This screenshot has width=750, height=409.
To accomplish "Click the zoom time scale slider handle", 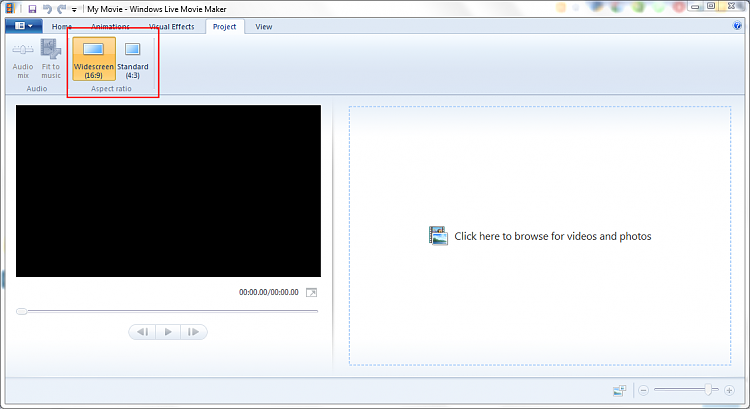I will (x=708, y=390).
